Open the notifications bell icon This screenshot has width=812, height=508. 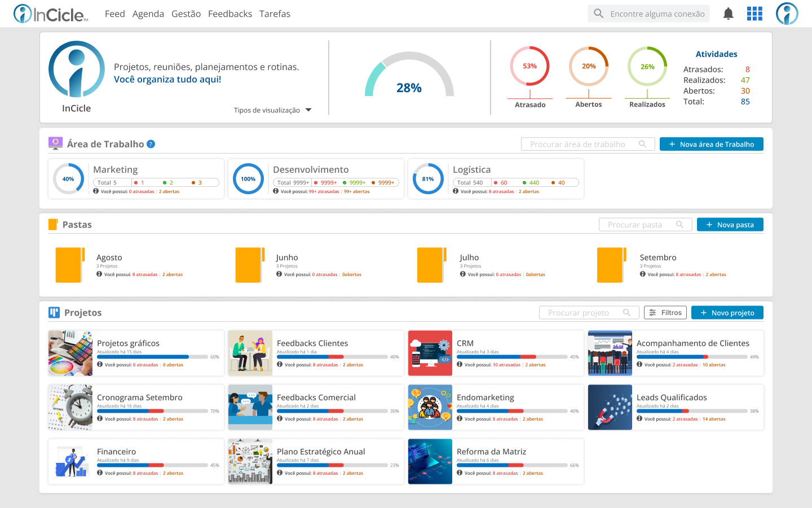coord(728,14)
